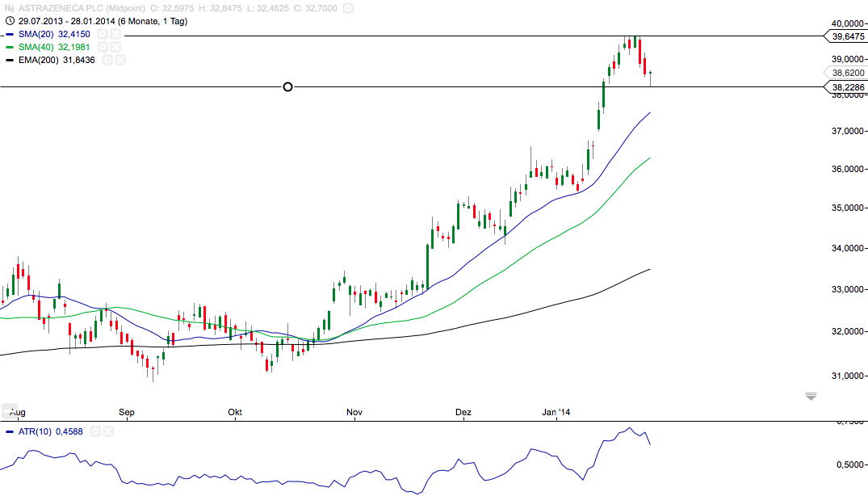The image size is (868, 496).
Task: Remove the SMA(20) indicator
Action: point(115,34)
